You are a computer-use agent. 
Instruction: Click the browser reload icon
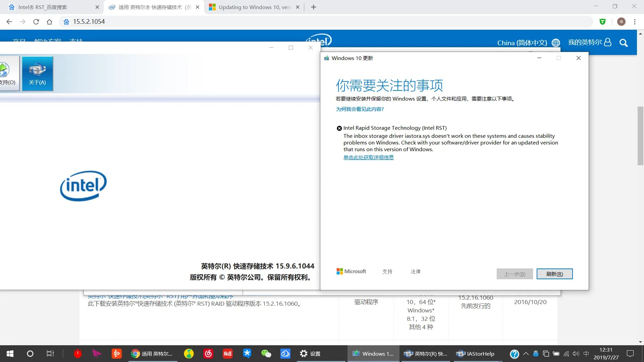pyautogui.click(x=36, y=22)
